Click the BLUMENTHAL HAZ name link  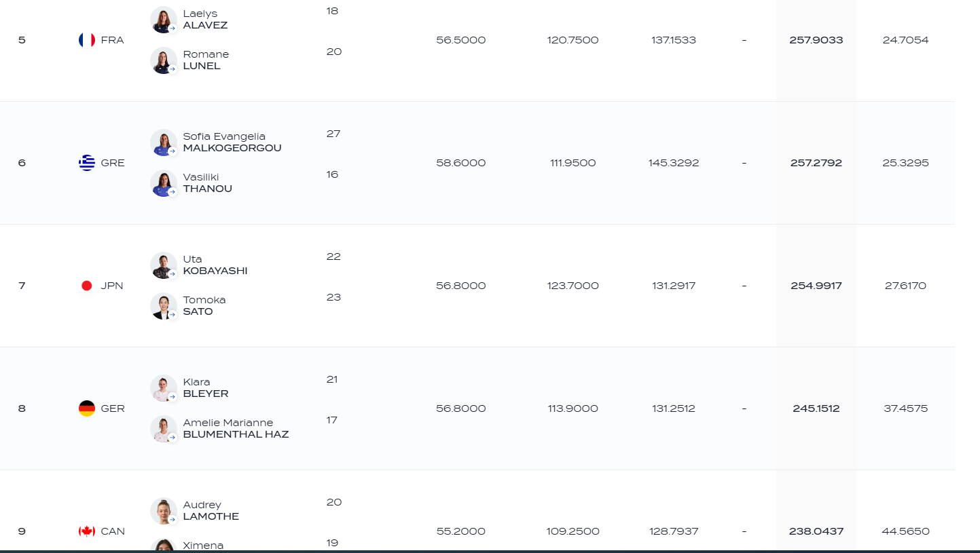pyautogui.click(x=236, y=434)
